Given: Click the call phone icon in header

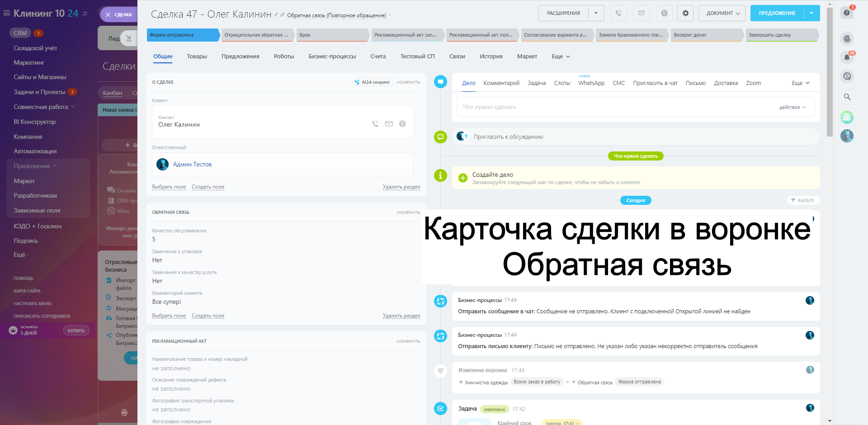Looking at the screenshot, I should coord(618,13).
